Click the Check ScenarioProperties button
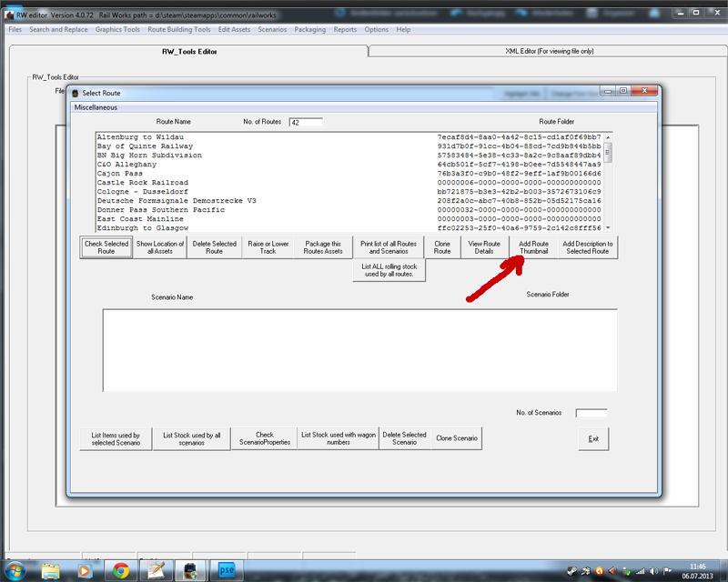The width and height of the screenshot is (728, 582). coord(265,438)
